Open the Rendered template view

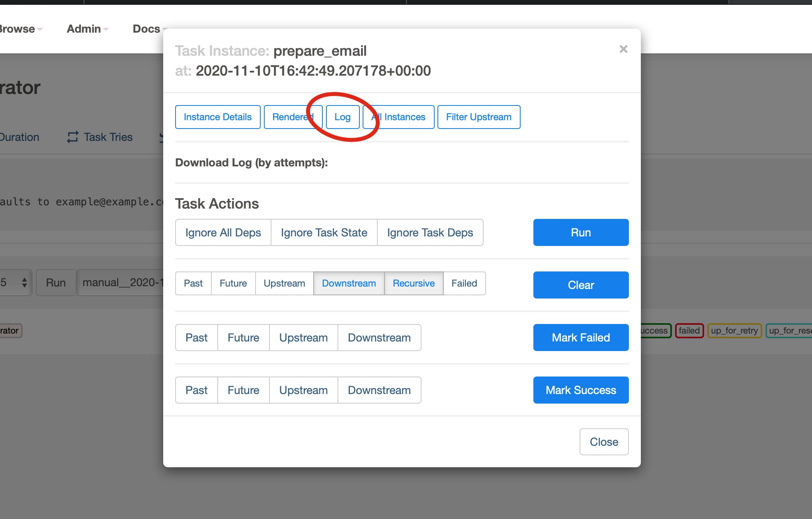click(293, 117)
